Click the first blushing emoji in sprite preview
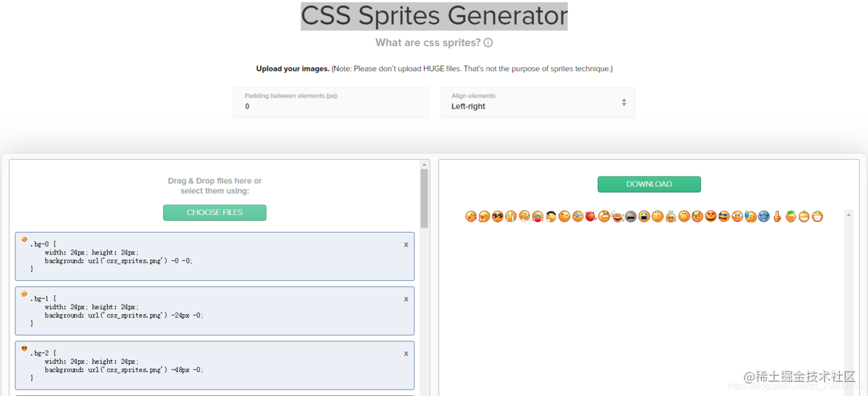Screen dimensions: 868x396 [471, 217]
